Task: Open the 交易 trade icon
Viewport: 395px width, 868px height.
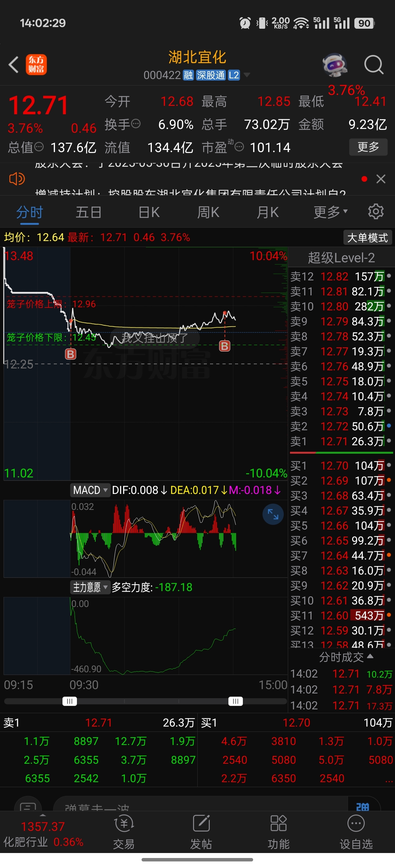Action: coord(124,832)
